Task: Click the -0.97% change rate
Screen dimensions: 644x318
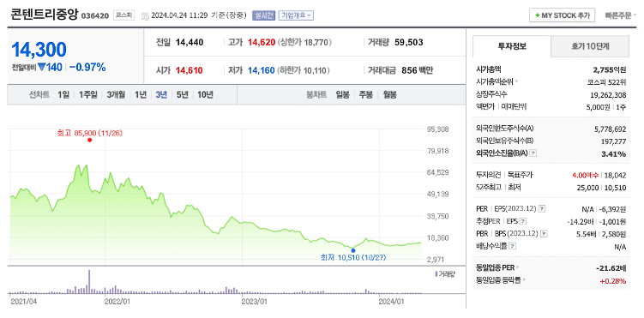Action: point(87,68)
